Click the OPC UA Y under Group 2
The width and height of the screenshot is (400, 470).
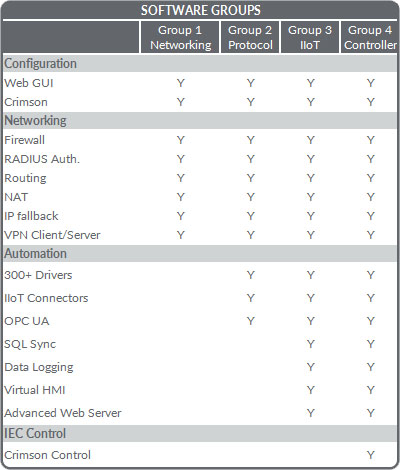tap(250, 321)
